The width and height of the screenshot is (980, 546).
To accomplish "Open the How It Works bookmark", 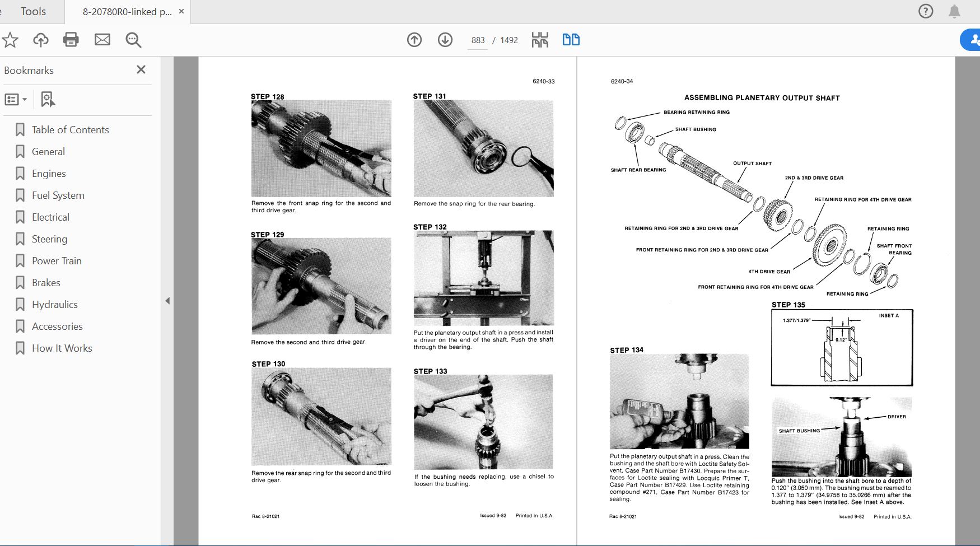I will [62, 348].
